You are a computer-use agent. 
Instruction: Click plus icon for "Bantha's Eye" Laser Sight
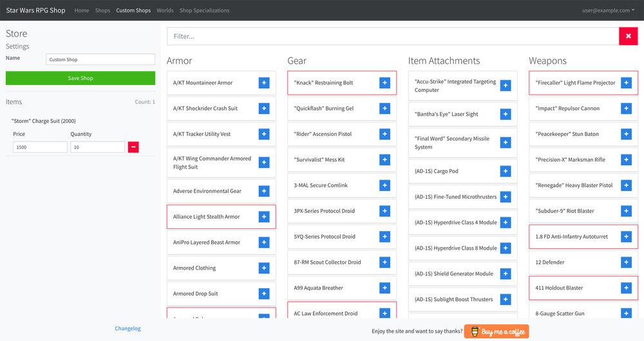[x=506, y=114]
